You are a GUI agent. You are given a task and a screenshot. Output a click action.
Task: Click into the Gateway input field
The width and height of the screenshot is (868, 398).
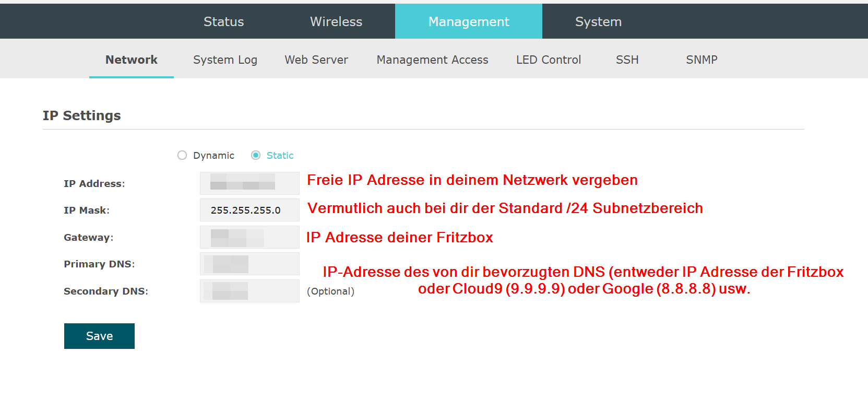point(249,237)
